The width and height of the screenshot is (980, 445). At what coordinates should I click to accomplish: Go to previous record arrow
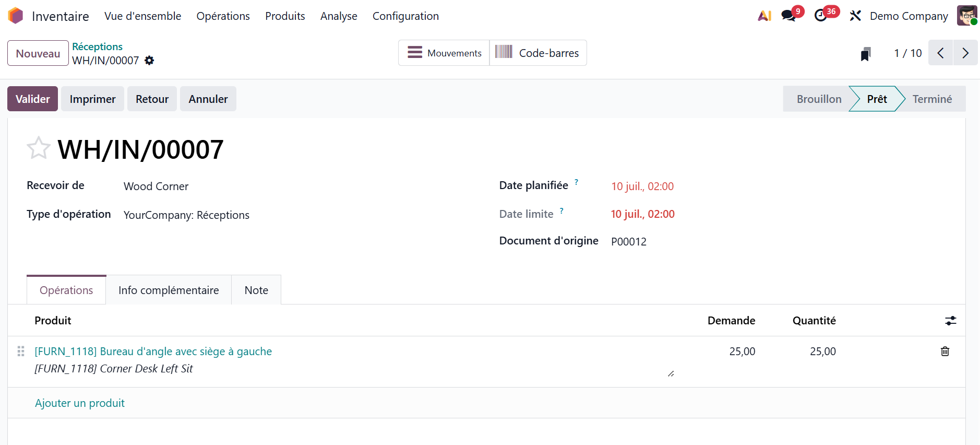click(x=940, y=53)
